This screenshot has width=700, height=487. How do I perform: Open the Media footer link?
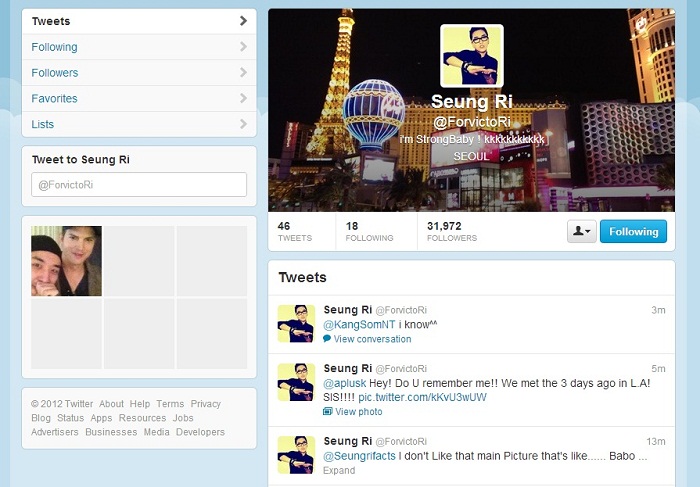point(157,432)
